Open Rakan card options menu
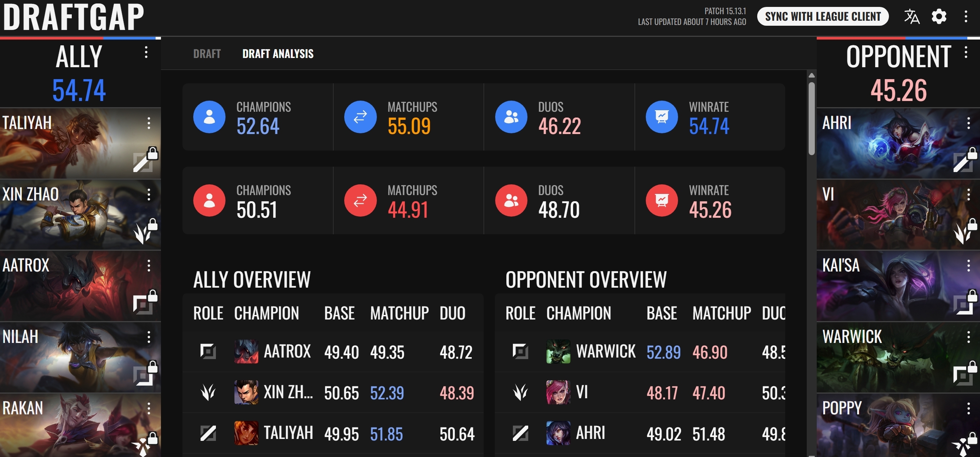980x457 pixels. [149, 409]
